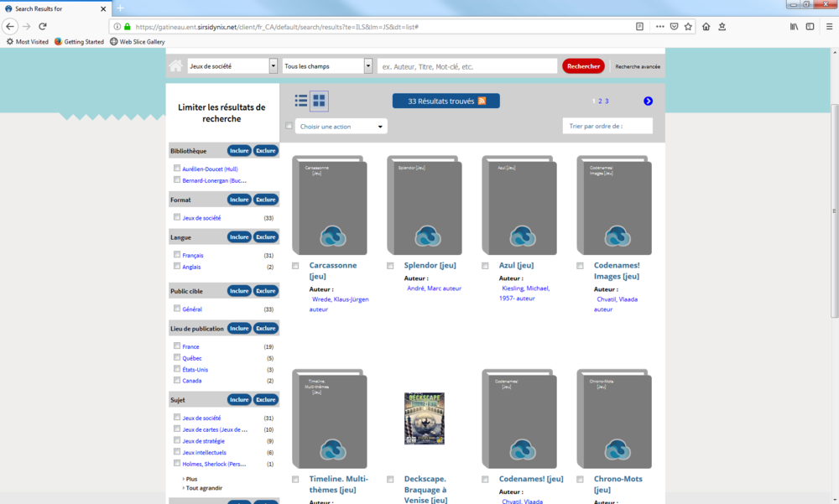The image size is (839, 504).
Task: Open the Firefox hamburger menu
Action: click(829, 26)
